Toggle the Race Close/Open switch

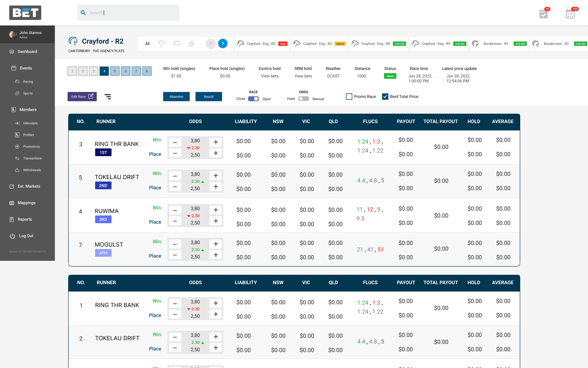click(254, 99)
